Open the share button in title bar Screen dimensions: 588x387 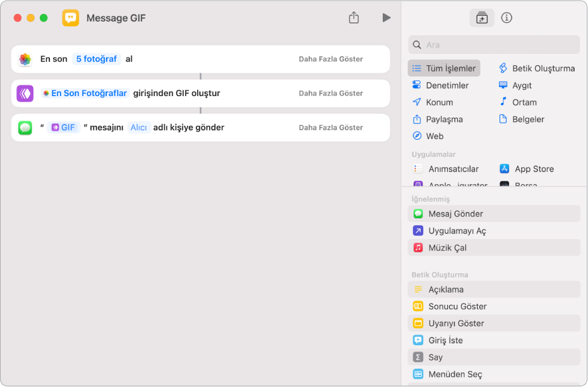point(354,18)
